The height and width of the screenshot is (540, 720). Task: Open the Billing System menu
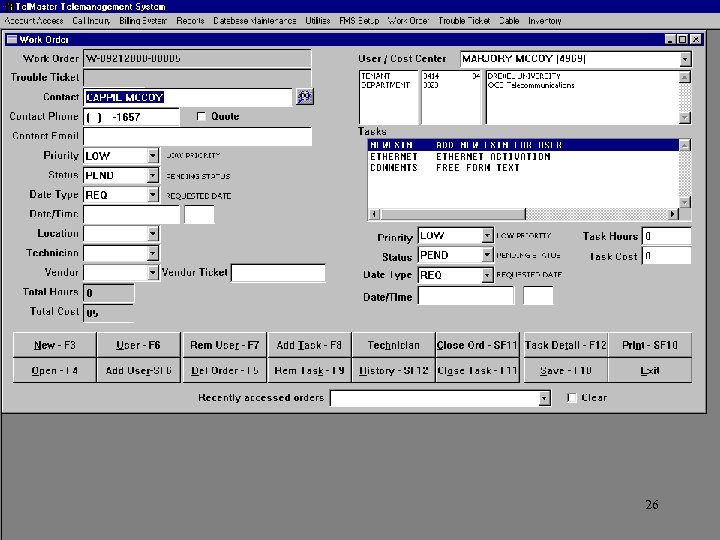(x=143, y=21)
